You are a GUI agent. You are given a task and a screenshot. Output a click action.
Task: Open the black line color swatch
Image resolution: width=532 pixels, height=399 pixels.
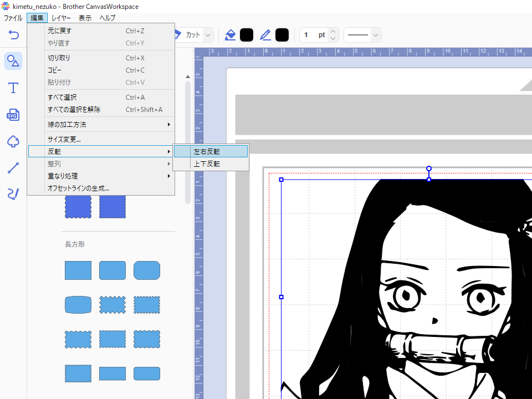point(282,35)
